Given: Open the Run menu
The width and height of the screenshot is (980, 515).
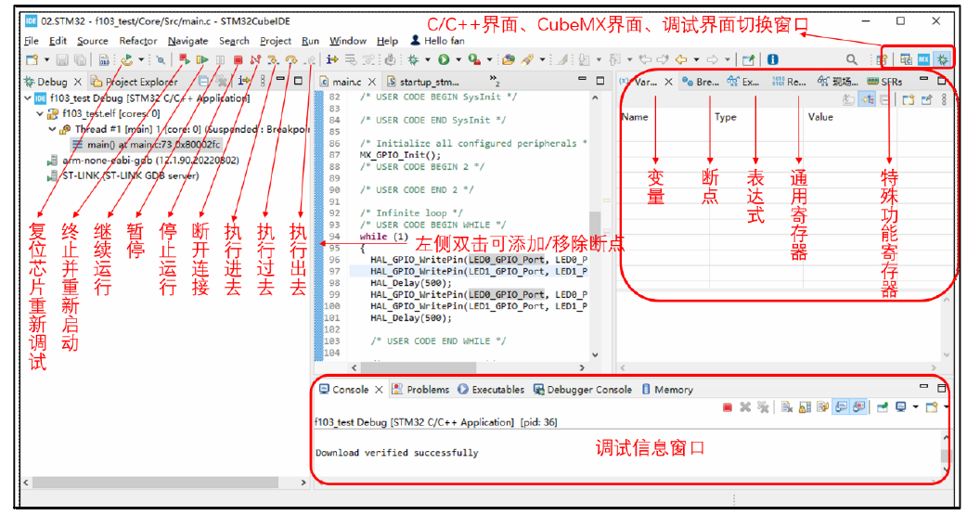Looking at the screenshot, I should tap(310, 41).
